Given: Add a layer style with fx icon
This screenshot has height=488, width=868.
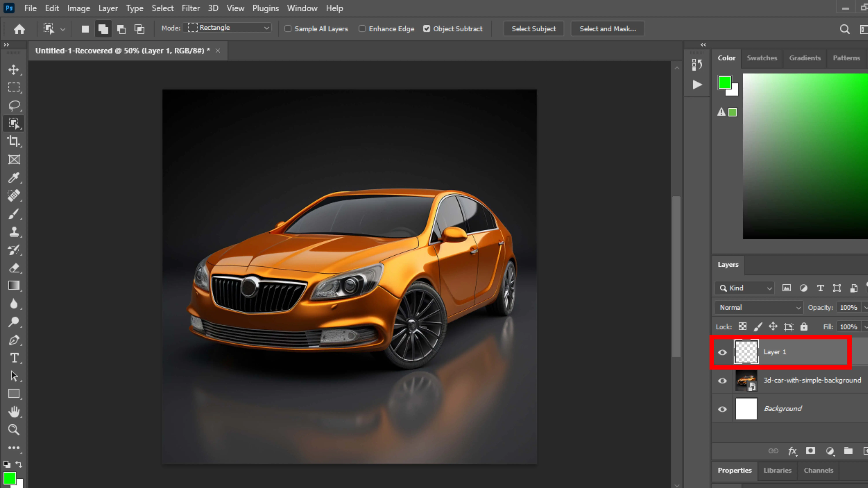Looking at the screenshot, I should tap(792, 451).
